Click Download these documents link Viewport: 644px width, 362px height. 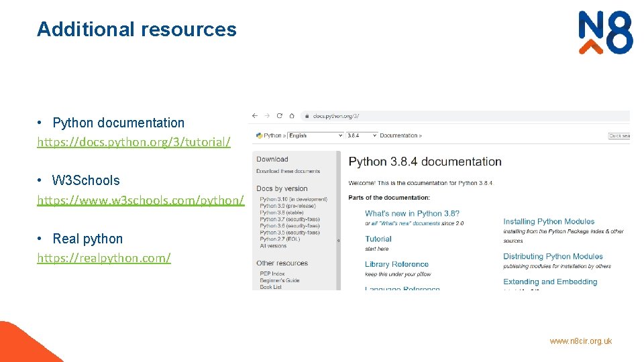(288, 171)
